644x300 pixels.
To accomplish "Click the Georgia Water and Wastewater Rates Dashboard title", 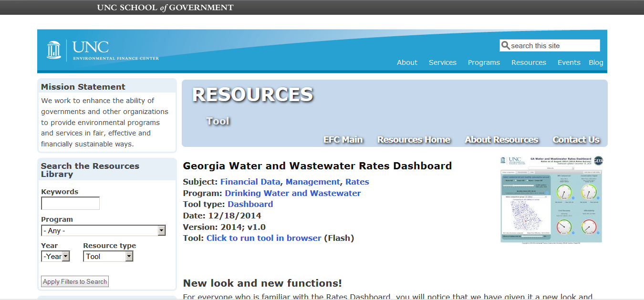I will 317,166.
